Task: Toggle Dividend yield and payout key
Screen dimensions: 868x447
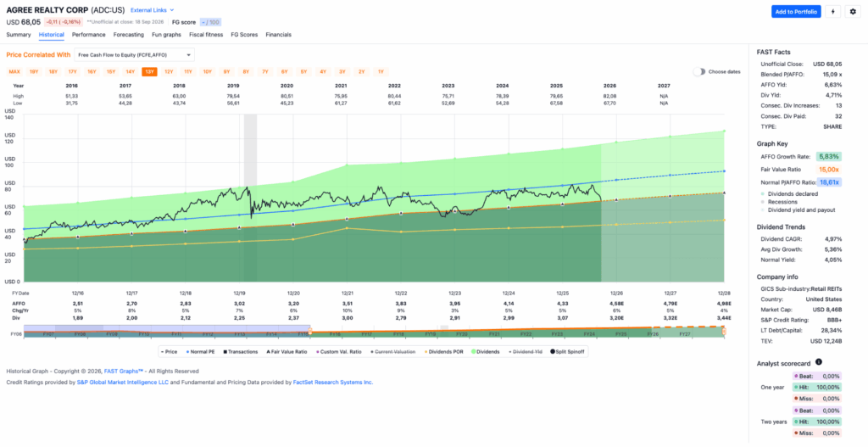Action: click(798, 210)
